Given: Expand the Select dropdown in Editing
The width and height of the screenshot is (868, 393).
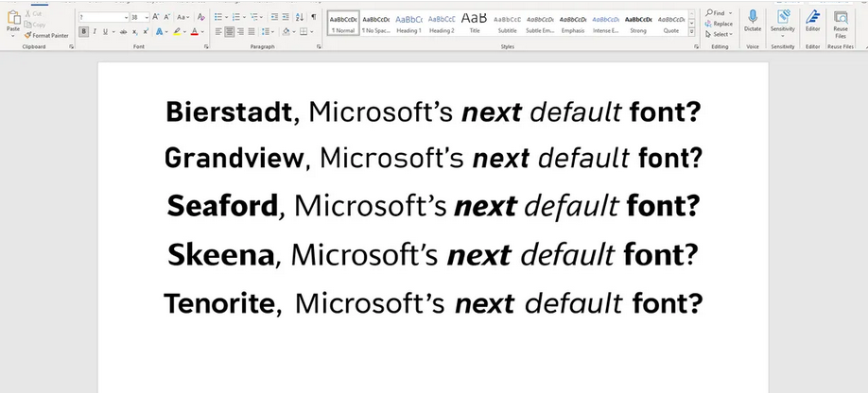Looking at the screenshot, I should (x=719, y=34).
